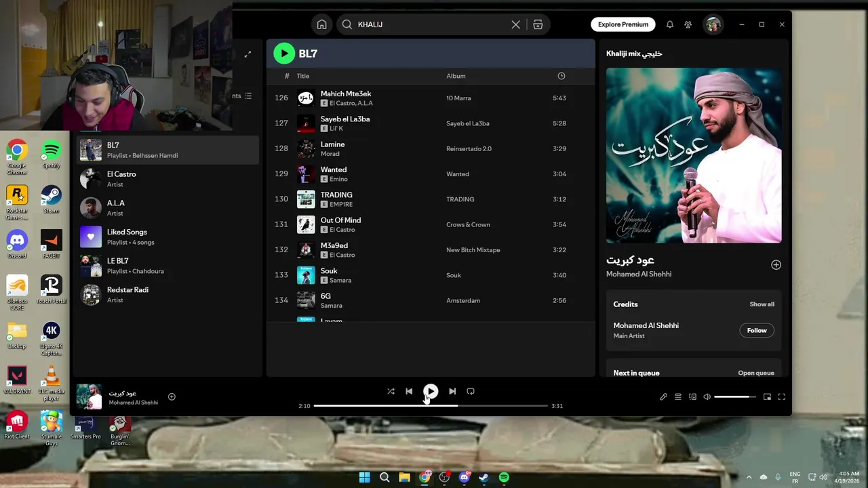Open Google Chrome desktop shortcut
868x488 pixels.
tap(17, 157)
